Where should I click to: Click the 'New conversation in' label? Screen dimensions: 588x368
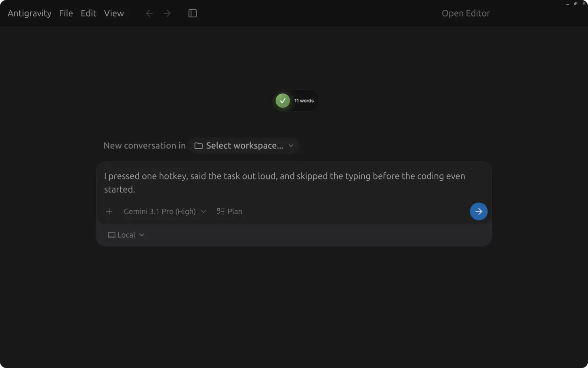pyautogui.click(x=145, y=146)
